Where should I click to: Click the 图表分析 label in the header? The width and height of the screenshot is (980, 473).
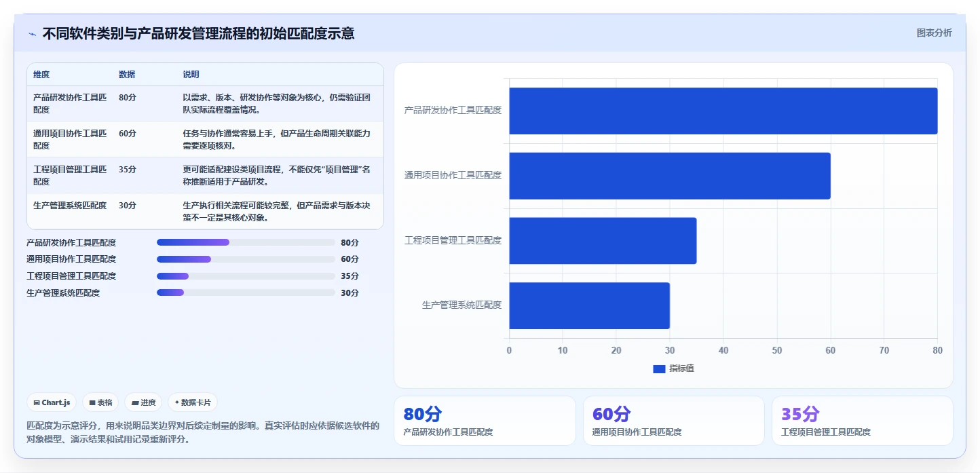click(934, 33)
